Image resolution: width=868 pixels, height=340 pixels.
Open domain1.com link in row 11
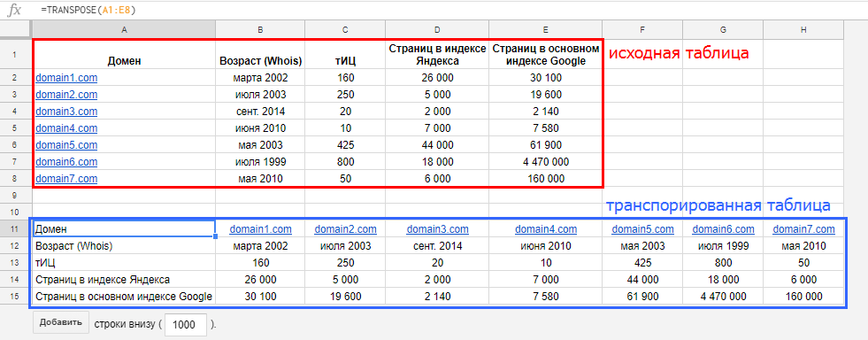260,229
